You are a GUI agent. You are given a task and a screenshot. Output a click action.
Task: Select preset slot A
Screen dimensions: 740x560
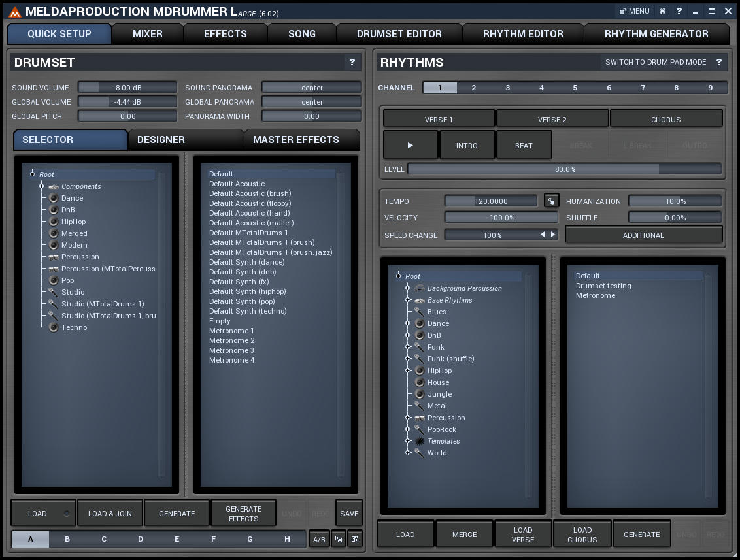point(31,539)
